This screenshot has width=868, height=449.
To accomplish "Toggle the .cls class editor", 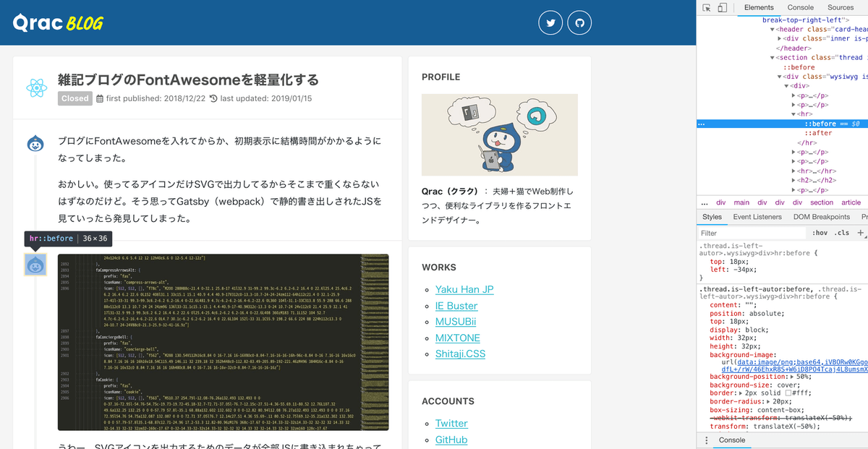I will [842, 232].
